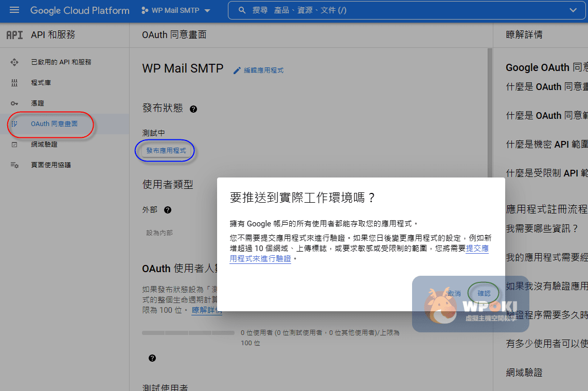Click the page usage agreements settings icon

(14, 165)
